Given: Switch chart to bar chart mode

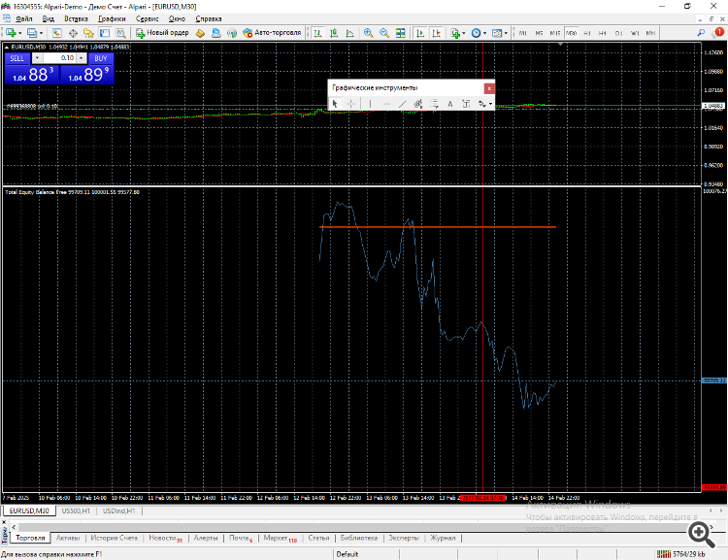Looking at the screenshot, I should click(318, 33).
